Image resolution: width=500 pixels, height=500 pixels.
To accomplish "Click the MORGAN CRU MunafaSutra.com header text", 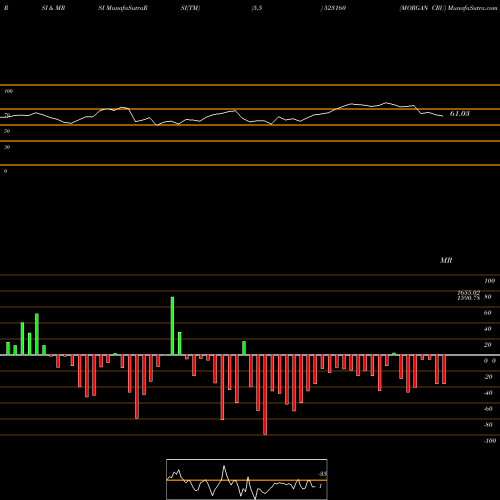I will tap(449, 8).
